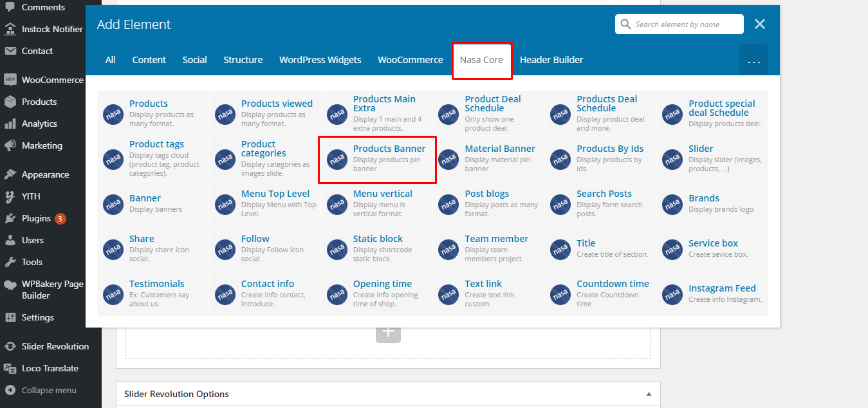Add the Title element
The width and height of the screenshot is (868, 408).
click(600, 249)
